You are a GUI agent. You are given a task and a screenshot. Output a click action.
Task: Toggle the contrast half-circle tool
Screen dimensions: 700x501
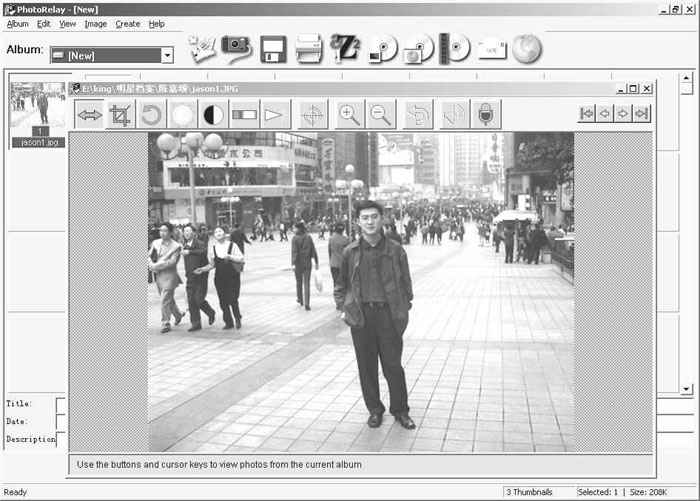click(x=213, y=115)
